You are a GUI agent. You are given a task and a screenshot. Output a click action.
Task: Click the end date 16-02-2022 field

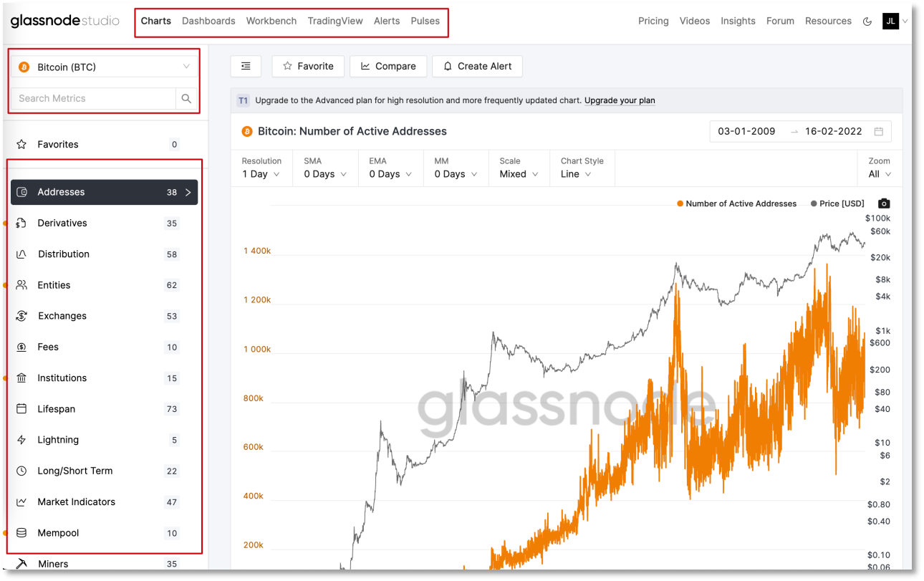(x=834, y=132)
